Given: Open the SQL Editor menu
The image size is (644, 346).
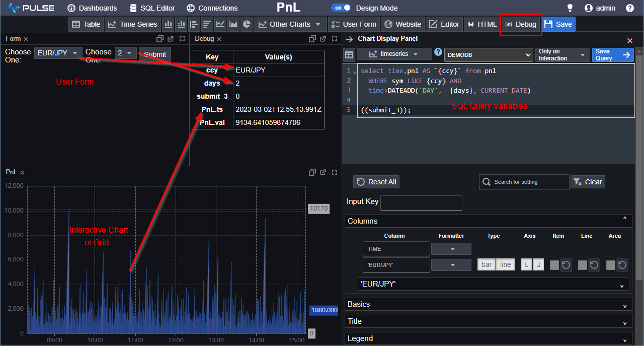Looking at the screenshot, I should tap(152, 8).
